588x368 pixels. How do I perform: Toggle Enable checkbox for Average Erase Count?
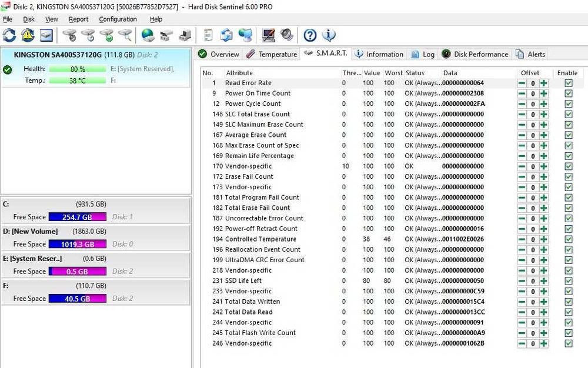coord(569,135)
